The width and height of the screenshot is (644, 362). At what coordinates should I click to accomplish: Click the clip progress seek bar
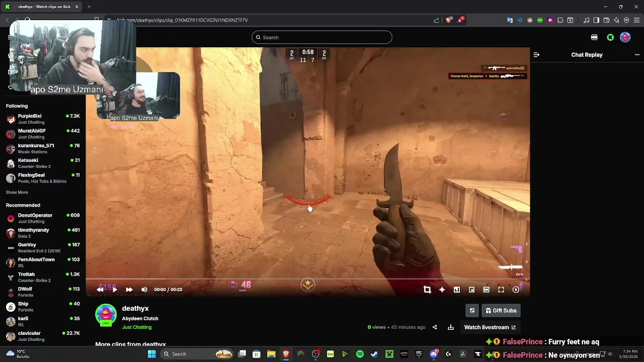point(307,279)
